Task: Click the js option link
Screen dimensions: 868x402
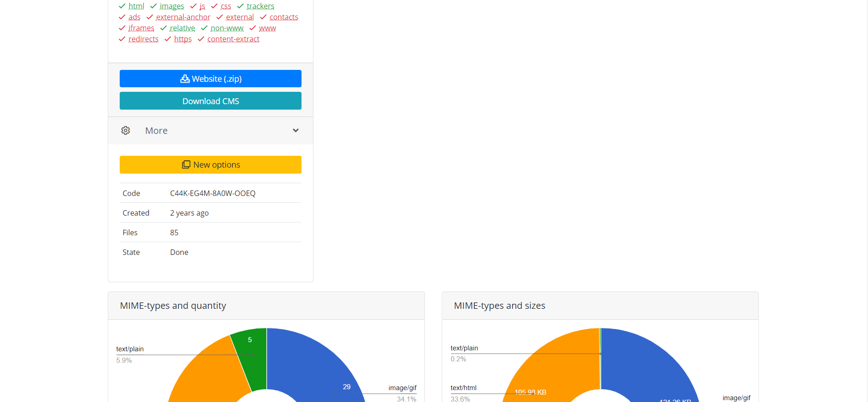Action: pyautogui.click(x=202, y=6)
